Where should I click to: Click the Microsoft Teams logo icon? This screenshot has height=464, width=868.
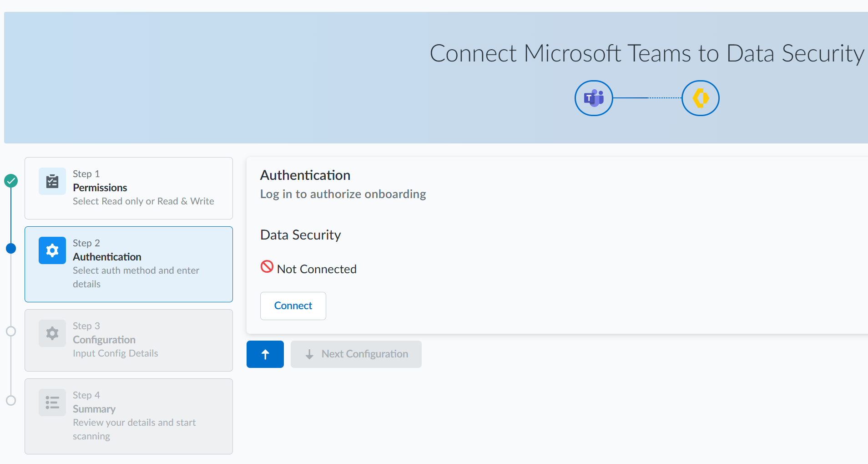[594, 98]
